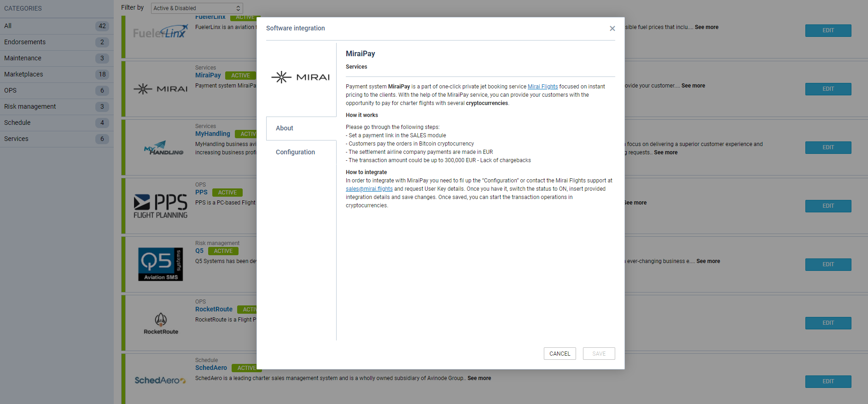Edit the RocketRoute integration
The height and width of the screenshot is (404, 868).
pos(828,323)
